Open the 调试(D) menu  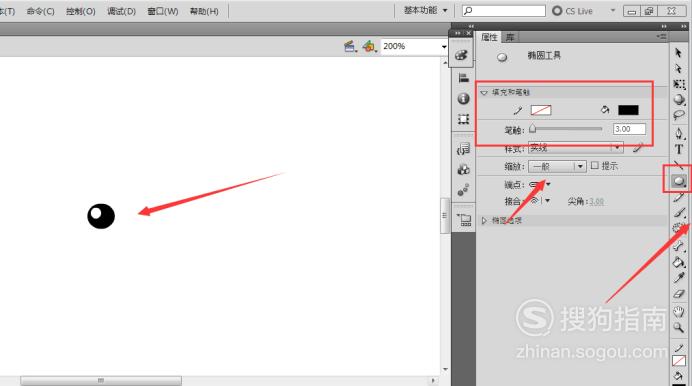point(121,11)
